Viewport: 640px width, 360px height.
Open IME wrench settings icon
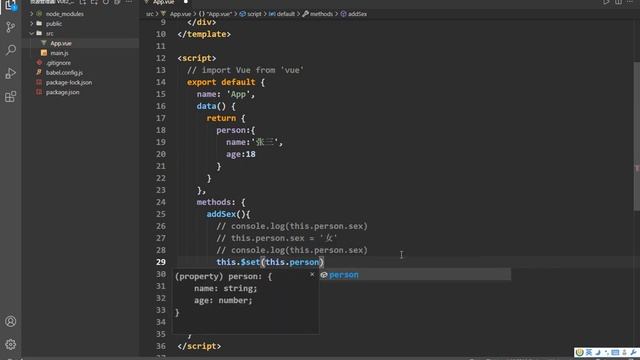point(633,352)
